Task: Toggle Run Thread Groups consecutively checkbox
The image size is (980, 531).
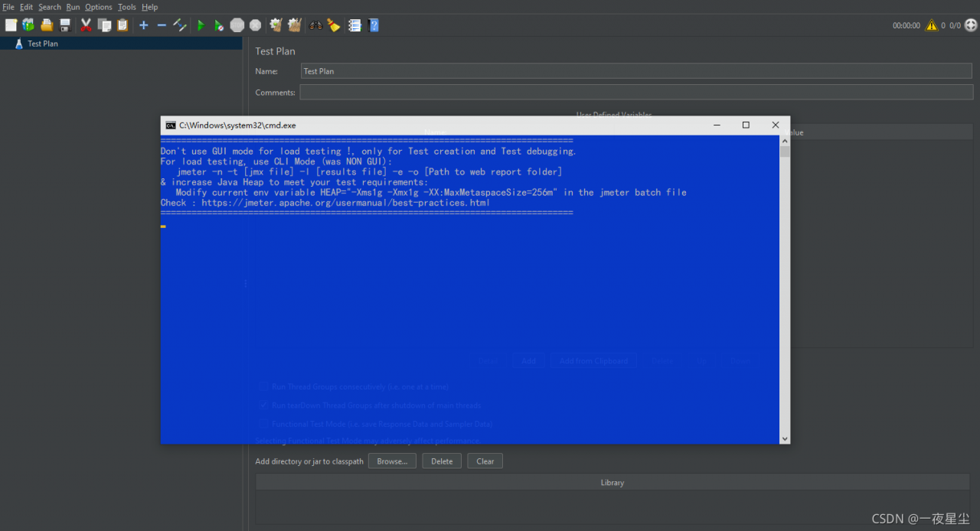Action: (263, 387)
